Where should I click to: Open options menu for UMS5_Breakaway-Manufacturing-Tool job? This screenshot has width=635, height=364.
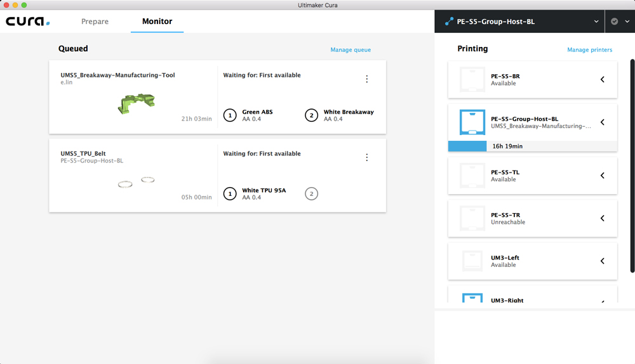point(366,79)
